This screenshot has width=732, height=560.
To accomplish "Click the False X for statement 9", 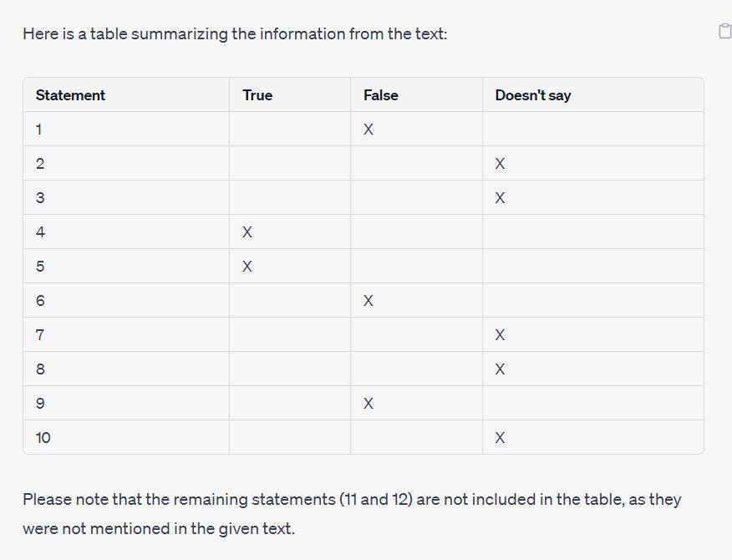I will click(369, 404).
